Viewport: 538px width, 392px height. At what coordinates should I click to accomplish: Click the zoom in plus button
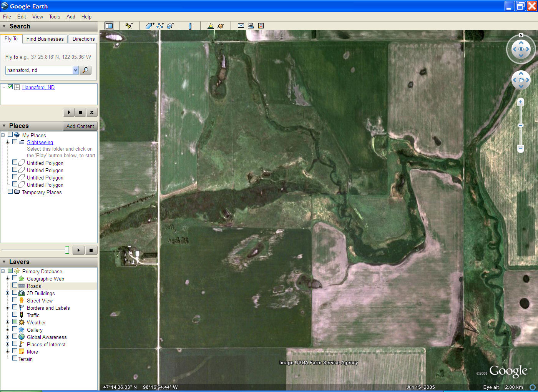[521, 102]
